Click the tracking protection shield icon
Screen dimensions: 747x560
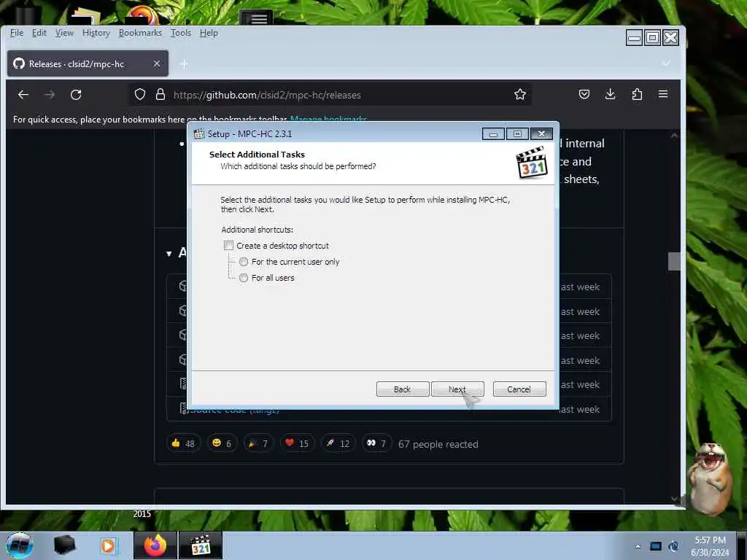point(139,94)
